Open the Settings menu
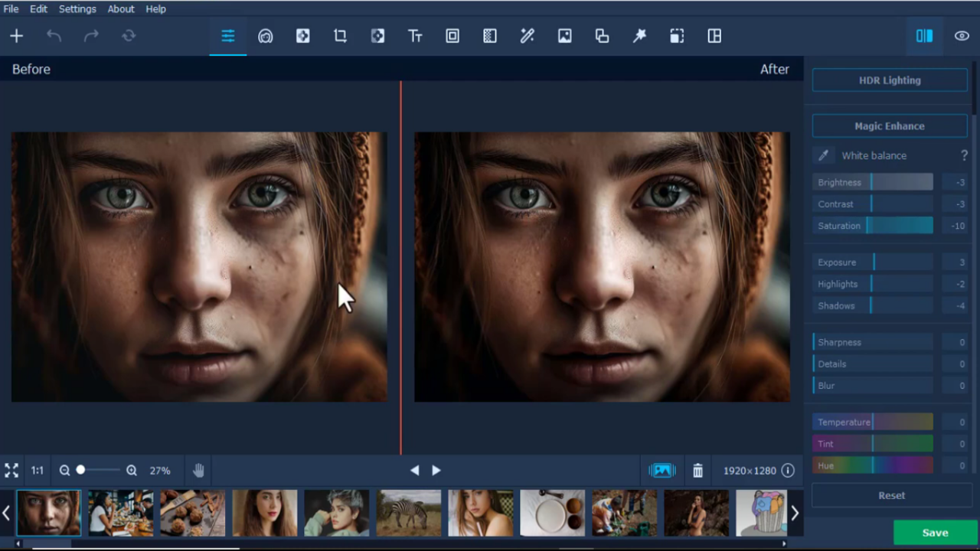This screenshot has height=551, width=980. click(77, 9)
